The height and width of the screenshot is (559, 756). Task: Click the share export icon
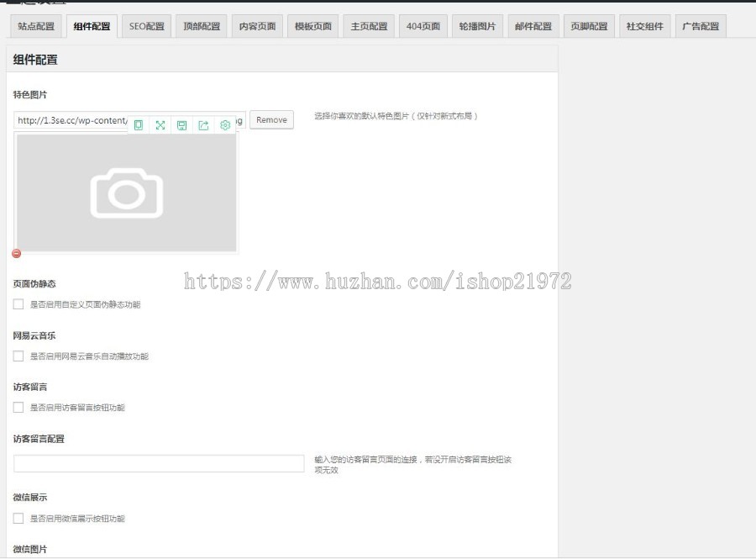(203, 125)
